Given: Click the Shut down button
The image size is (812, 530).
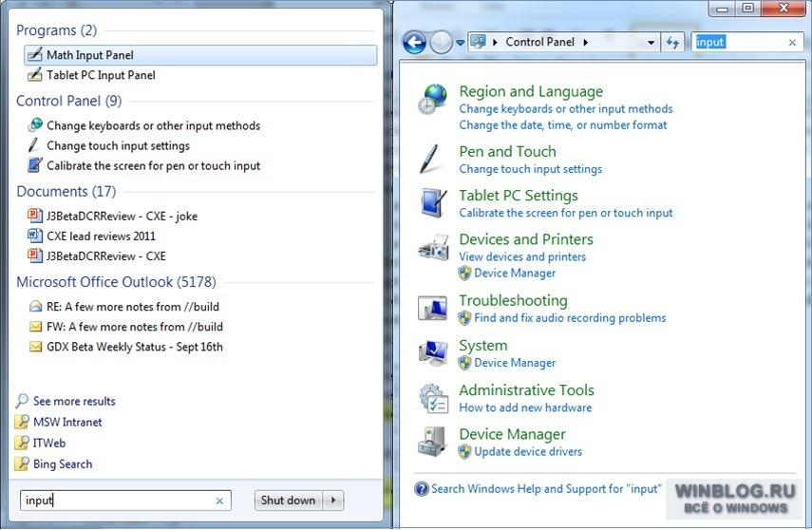Looking at the screenshot, I should coord(288,500).
